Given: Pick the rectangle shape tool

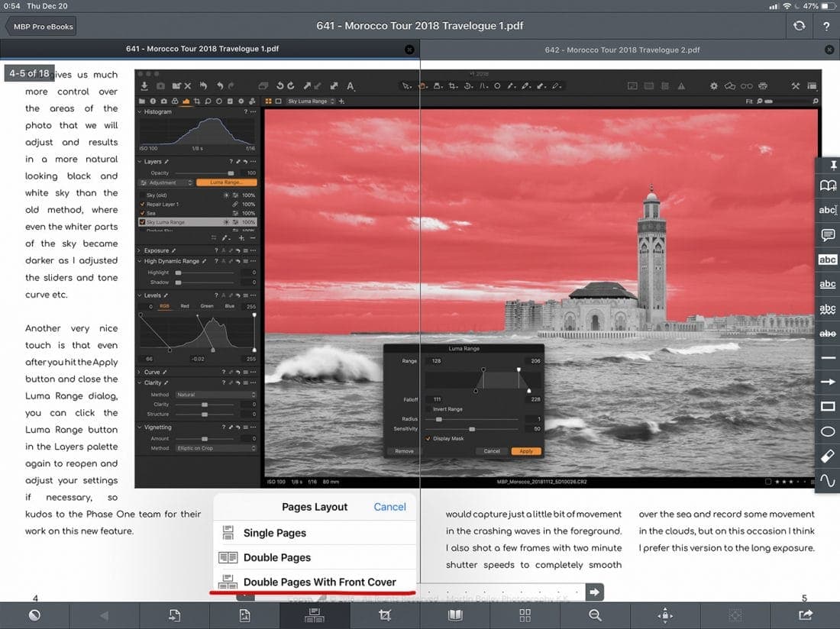Looking at the screenshot, I should click(828, 407).
